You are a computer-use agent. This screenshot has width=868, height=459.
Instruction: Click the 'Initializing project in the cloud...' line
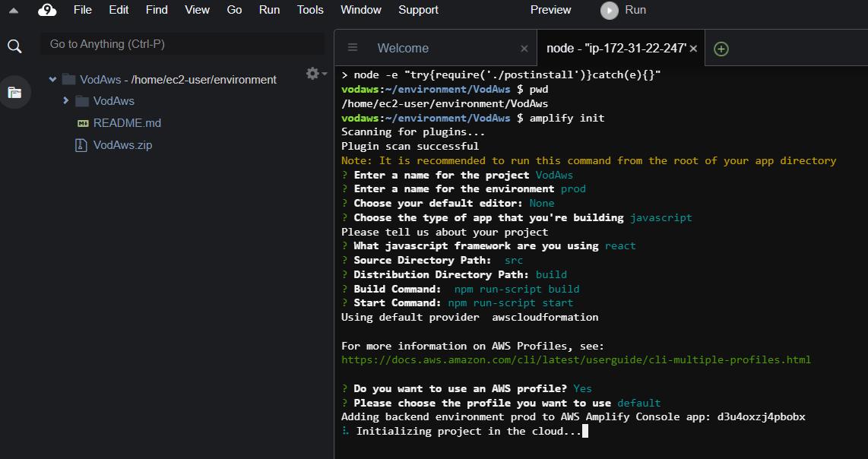468,432
